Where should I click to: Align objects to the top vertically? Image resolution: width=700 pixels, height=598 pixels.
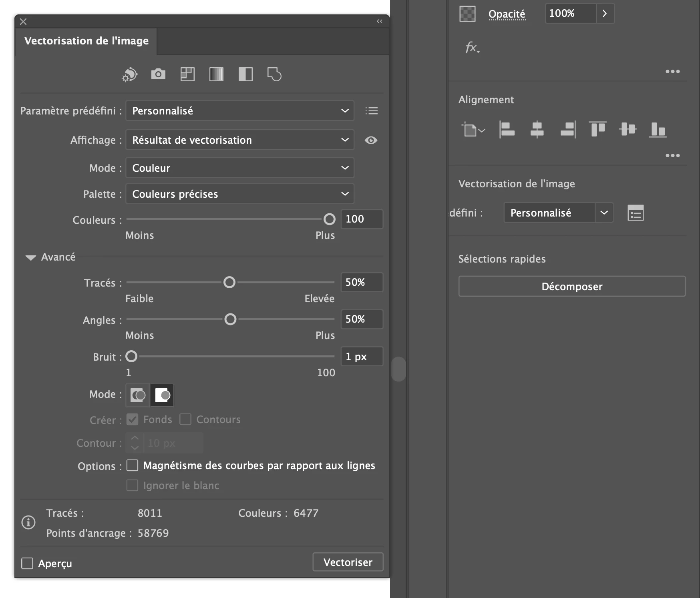(597, 129)
